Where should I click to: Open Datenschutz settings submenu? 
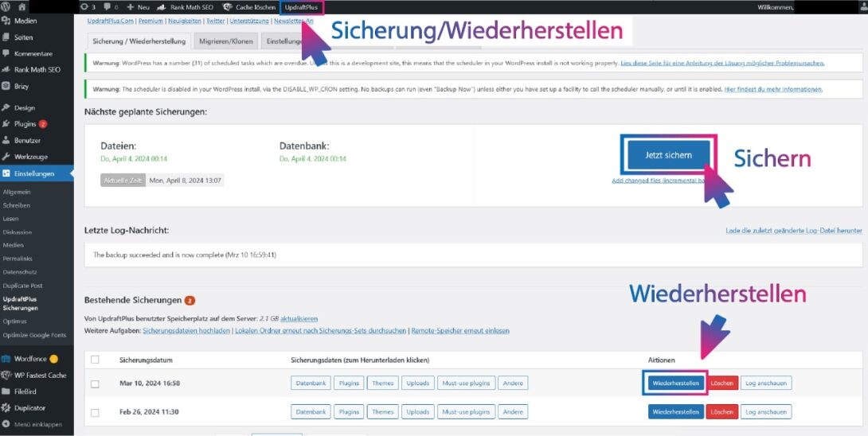click(x=19, y=272)
